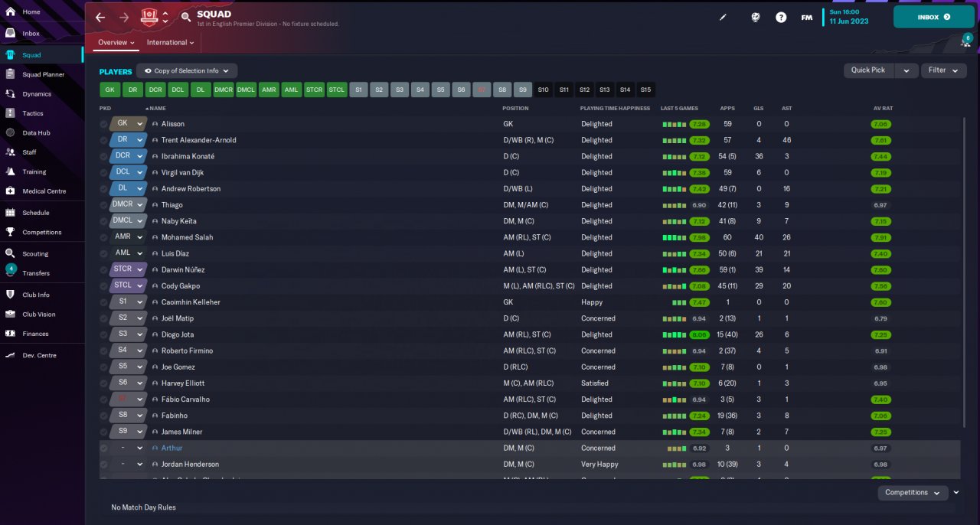Open Club Info shield icon
The image size is (980, 525).
[x=10, y=295]
